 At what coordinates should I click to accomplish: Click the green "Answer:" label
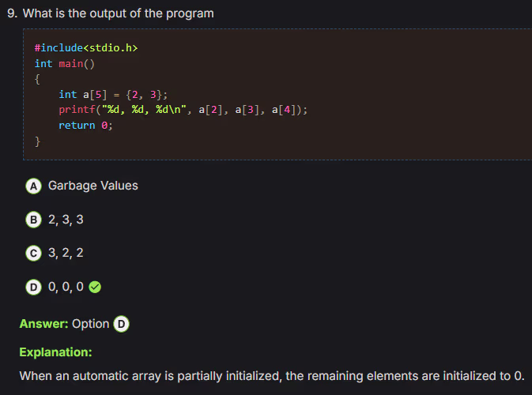coord(43,324)
